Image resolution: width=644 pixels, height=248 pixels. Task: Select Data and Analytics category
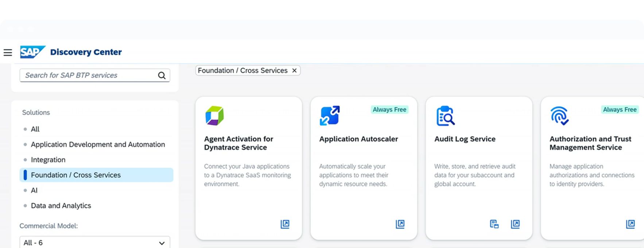pyautogui.click(x=61, y=206)
